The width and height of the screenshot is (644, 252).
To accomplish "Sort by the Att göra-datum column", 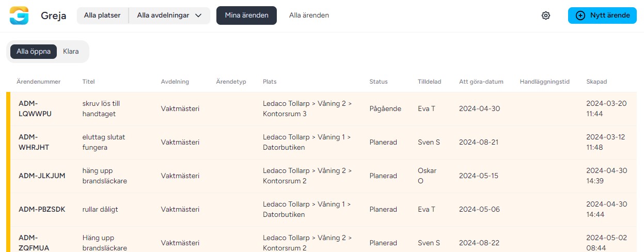I will point(481,82).
